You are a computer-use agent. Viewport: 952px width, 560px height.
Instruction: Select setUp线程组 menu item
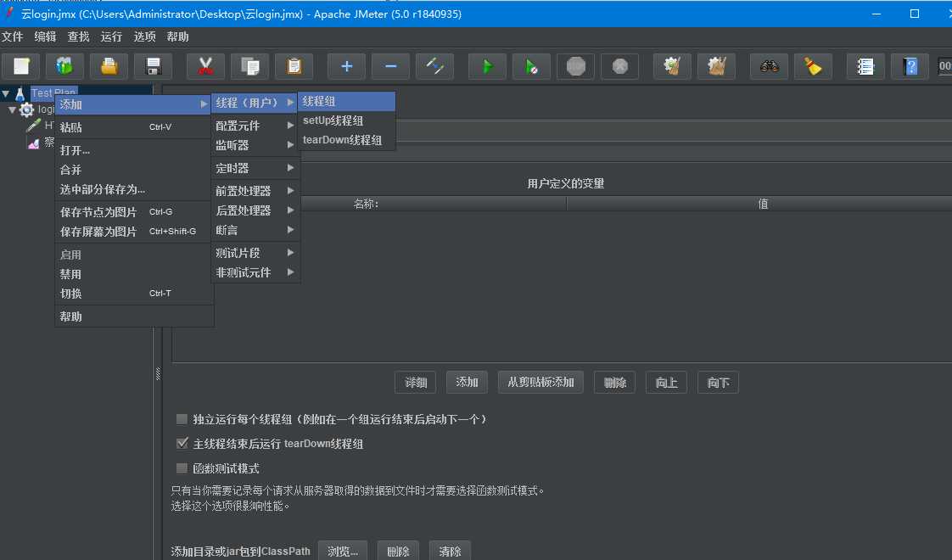coord(347,120)
